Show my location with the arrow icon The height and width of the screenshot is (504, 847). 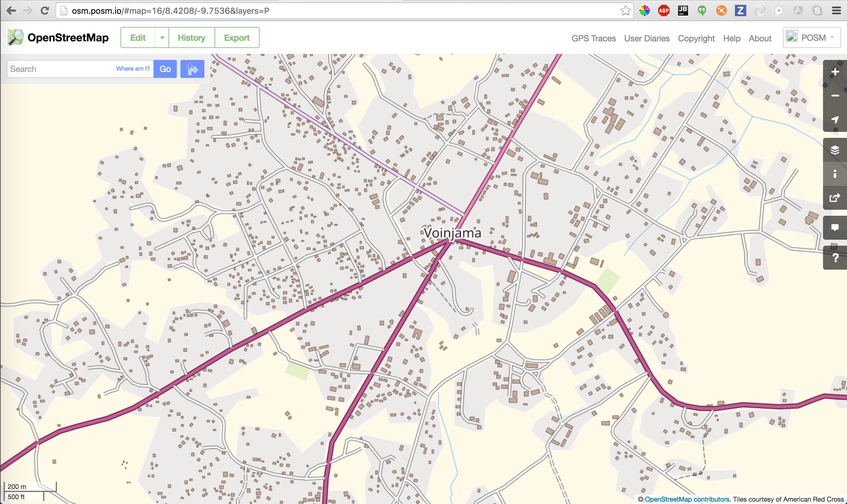(835, 120)
